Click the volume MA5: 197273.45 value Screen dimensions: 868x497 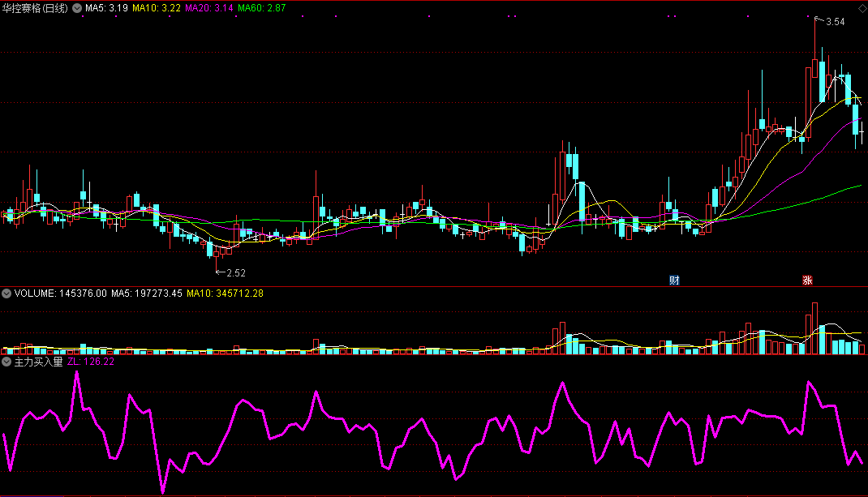pos(147,293)
